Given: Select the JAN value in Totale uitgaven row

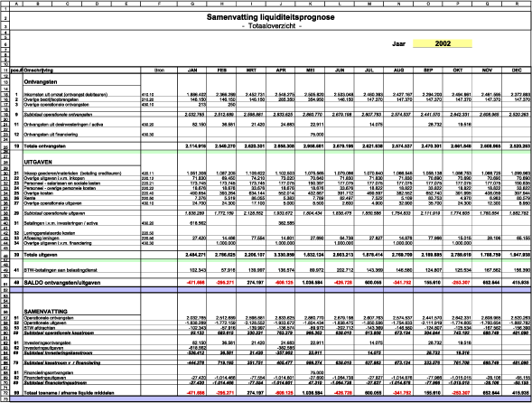Looking at the screenshot, I should [x=195, y=255].
